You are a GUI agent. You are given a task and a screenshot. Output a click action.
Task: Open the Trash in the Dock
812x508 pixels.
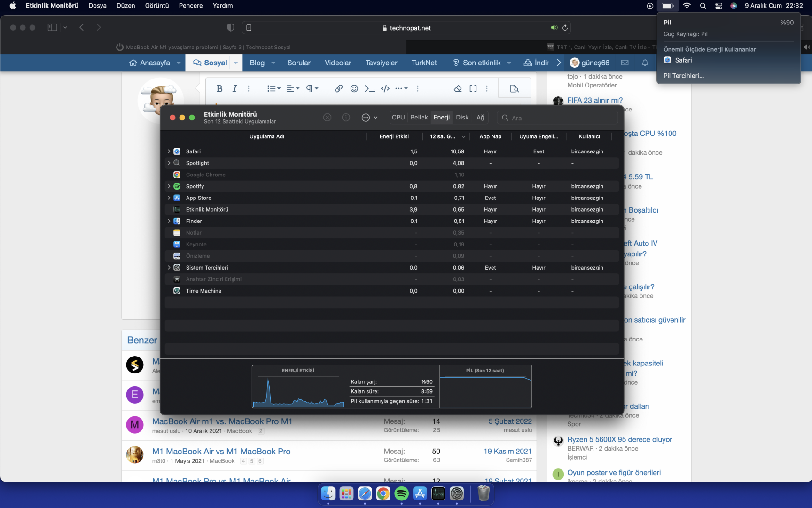pos(484,493)
